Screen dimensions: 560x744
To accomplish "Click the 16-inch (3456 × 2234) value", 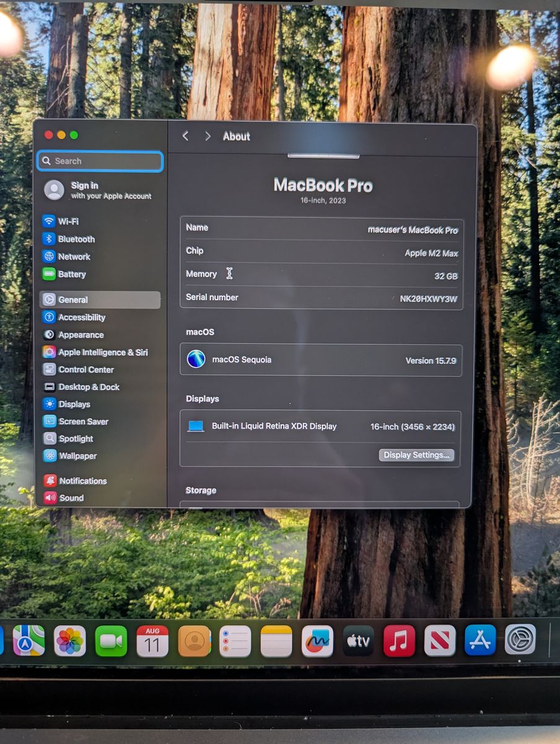I will coord(413,427).
